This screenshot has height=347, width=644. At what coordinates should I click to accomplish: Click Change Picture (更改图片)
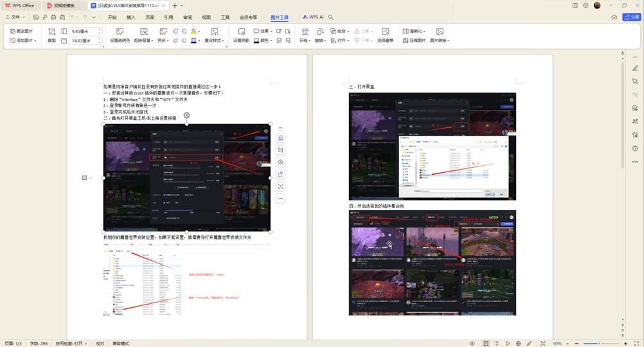21,31
